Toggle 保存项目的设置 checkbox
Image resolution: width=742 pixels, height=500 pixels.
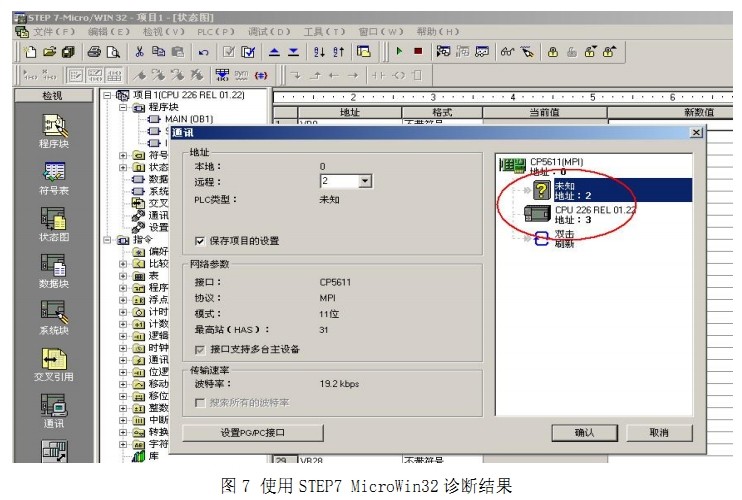click(x=200, y=241)
